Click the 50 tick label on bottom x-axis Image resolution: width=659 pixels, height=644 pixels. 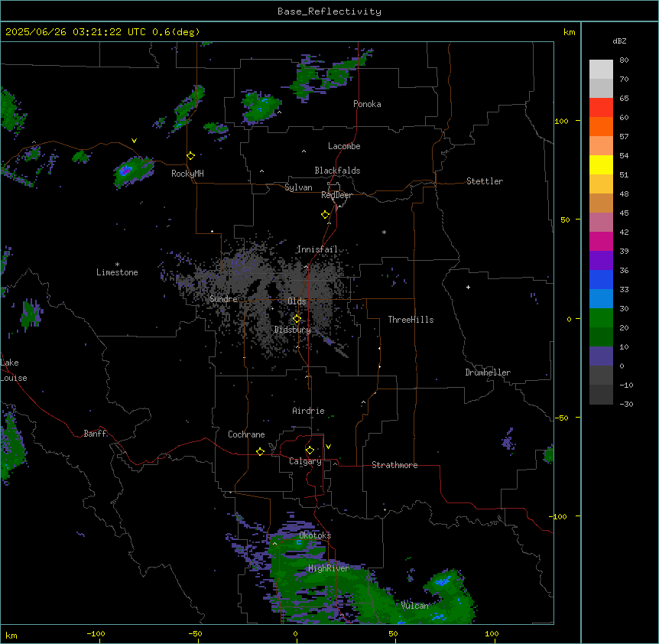click(393, 633)
